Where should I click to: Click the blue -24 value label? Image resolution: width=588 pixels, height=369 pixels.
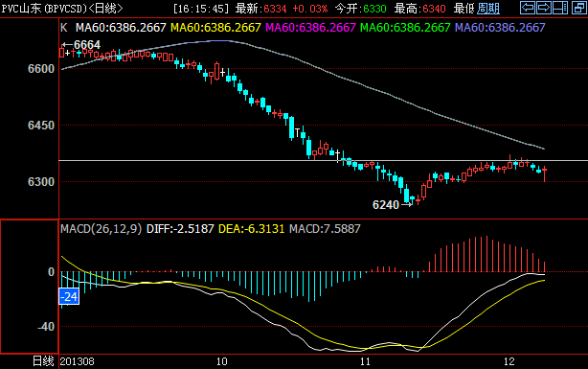(x=69, y=297)
